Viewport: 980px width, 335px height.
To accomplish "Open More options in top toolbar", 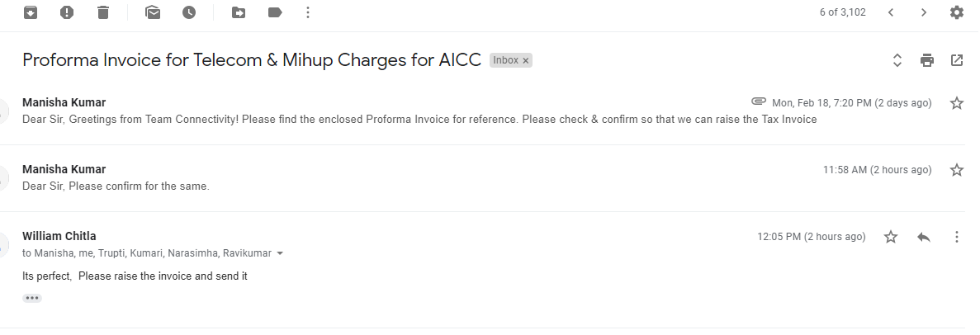I will click(x=308, y=12).
